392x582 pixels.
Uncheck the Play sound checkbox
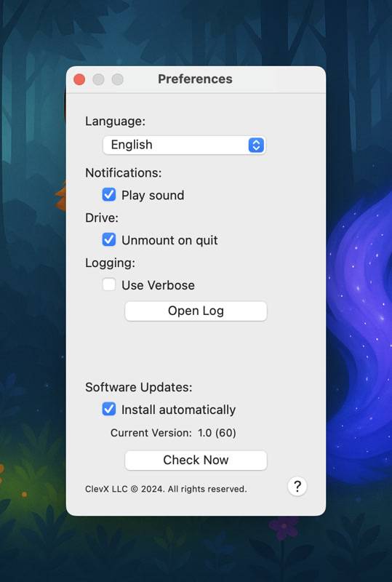tap(109, 194)
